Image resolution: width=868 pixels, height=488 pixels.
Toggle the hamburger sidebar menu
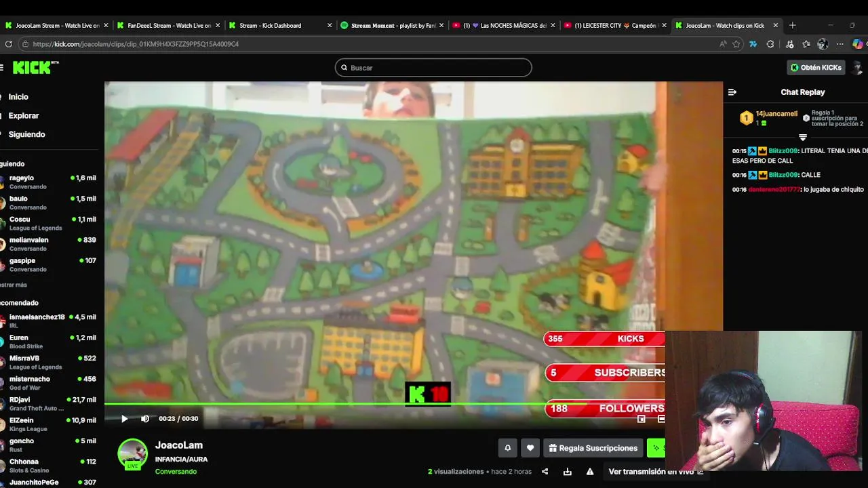2,67
